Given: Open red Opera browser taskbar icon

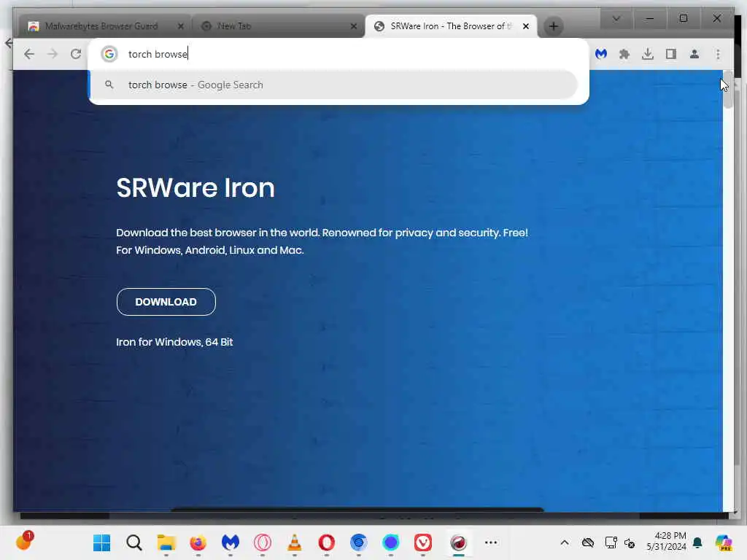Looking at the screenshot, I should (x=326, y=542).
